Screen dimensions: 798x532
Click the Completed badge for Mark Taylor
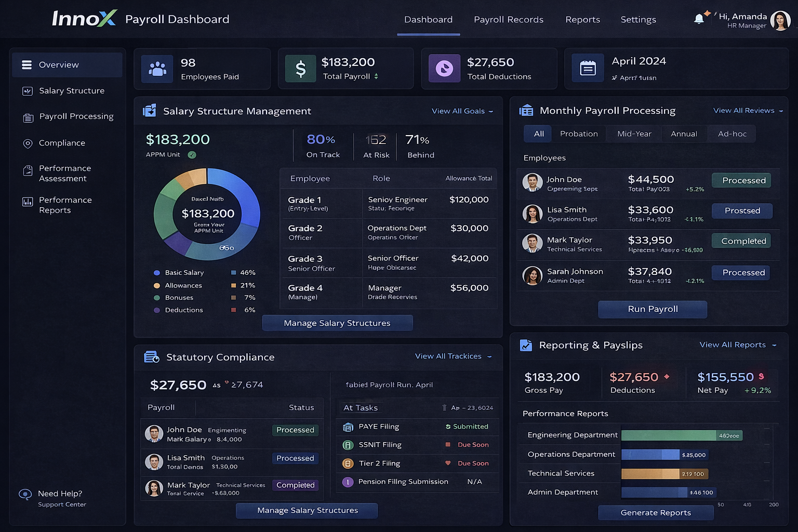[x=741, y=241]
